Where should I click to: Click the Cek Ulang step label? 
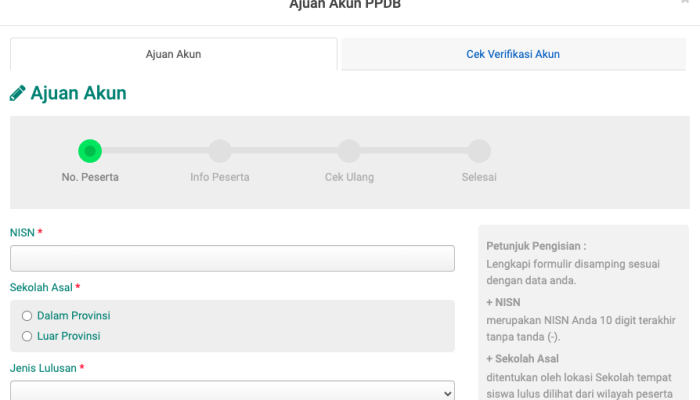coord(349,177)
